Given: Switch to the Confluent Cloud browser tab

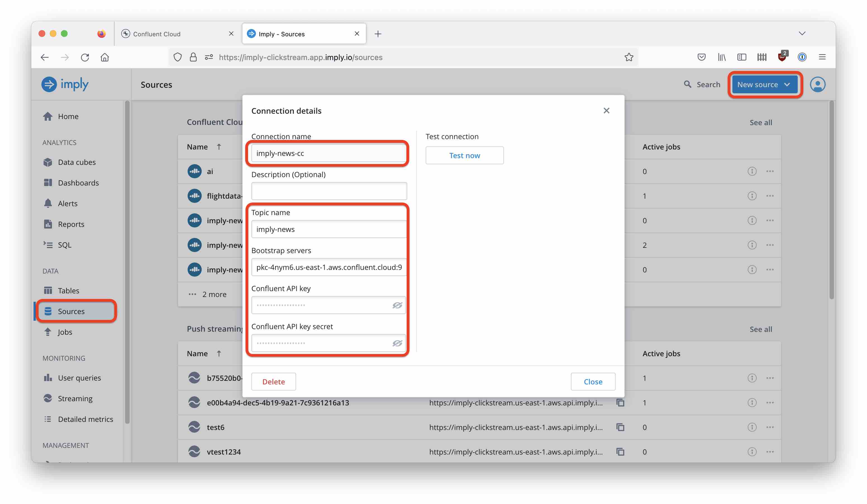Looking at the screenshot, I should point(156,33).
